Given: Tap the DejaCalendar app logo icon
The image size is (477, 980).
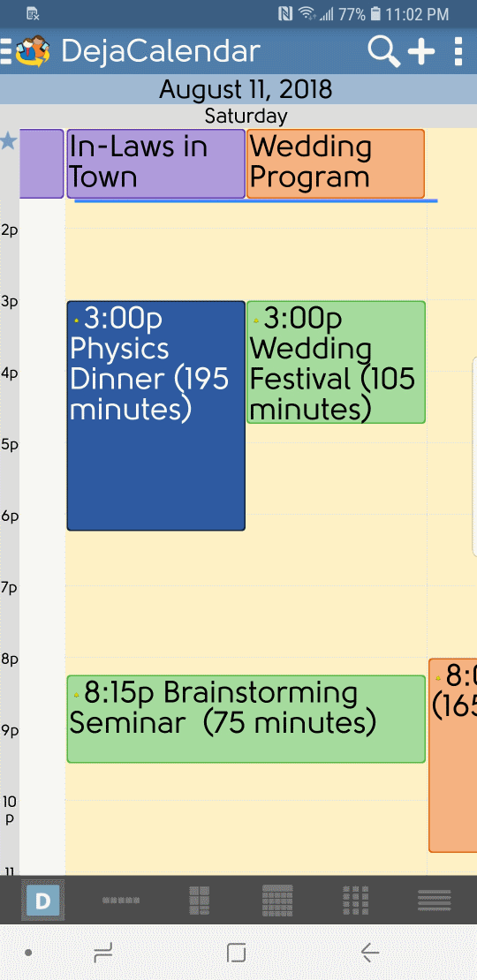Looking at the screenshot, I should coord(33,51).
